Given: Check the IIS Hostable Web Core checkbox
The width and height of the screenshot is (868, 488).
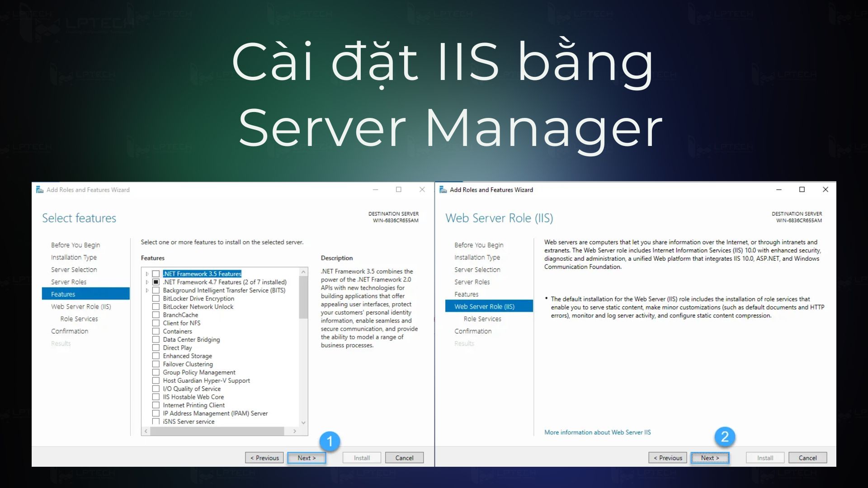Looking at the screenshot, I should (x=156, y=397).
